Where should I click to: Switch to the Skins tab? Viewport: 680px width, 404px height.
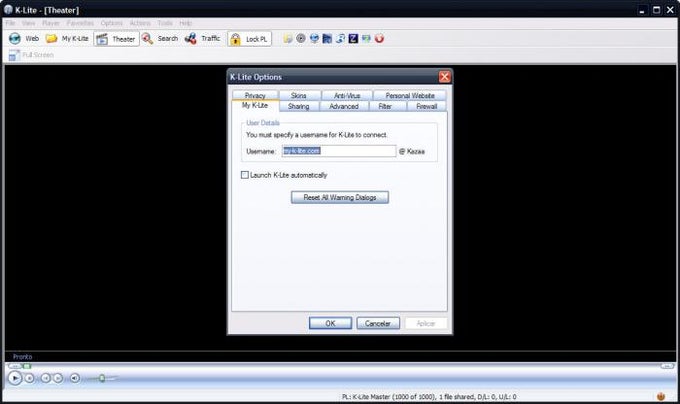(299, 95)
